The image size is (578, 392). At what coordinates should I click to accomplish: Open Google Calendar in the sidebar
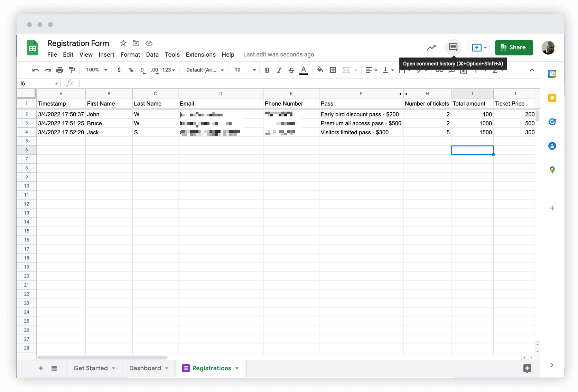552,74
